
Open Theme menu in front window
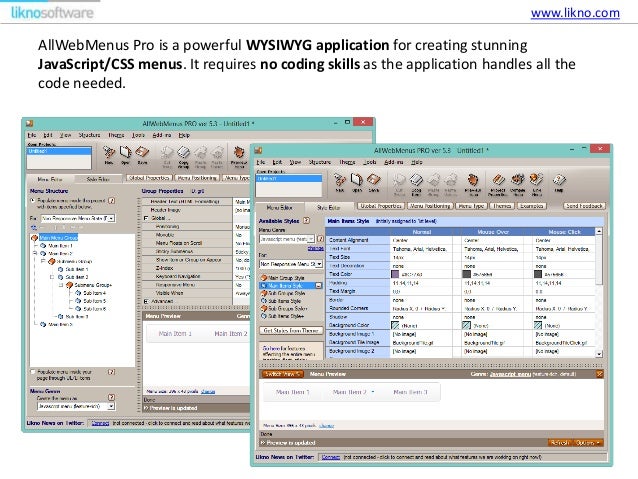click(347, 162)
